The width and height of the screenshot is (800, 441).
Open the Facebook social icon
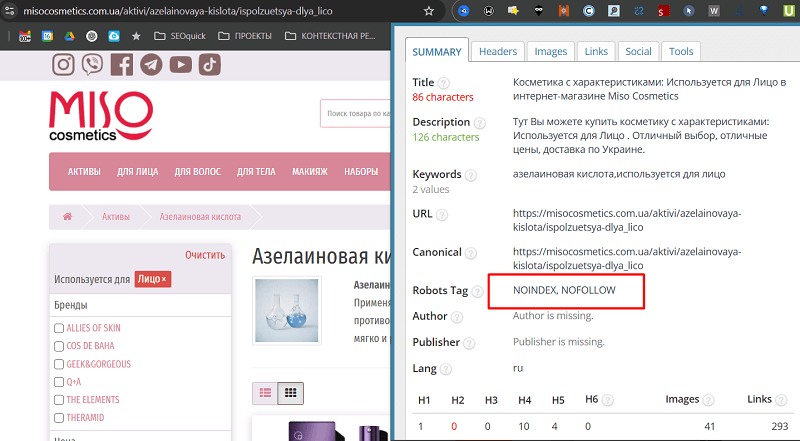pyautogui.click(x=122, y=65)
